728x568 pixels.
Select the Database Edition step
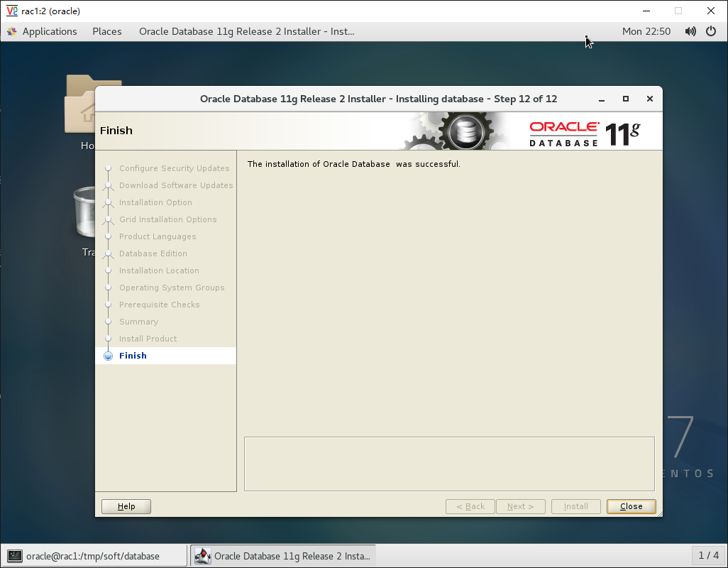[153, 253]
